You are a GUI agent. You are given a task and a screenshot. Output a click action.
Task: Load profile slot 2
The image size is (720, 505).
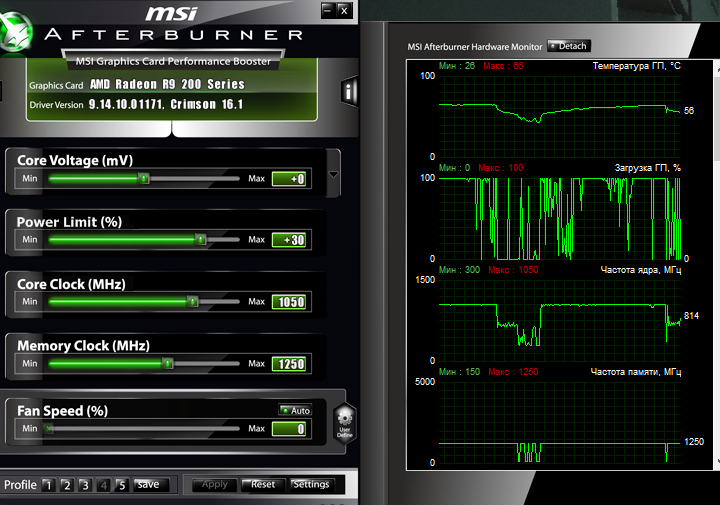(x=67, y=485)
